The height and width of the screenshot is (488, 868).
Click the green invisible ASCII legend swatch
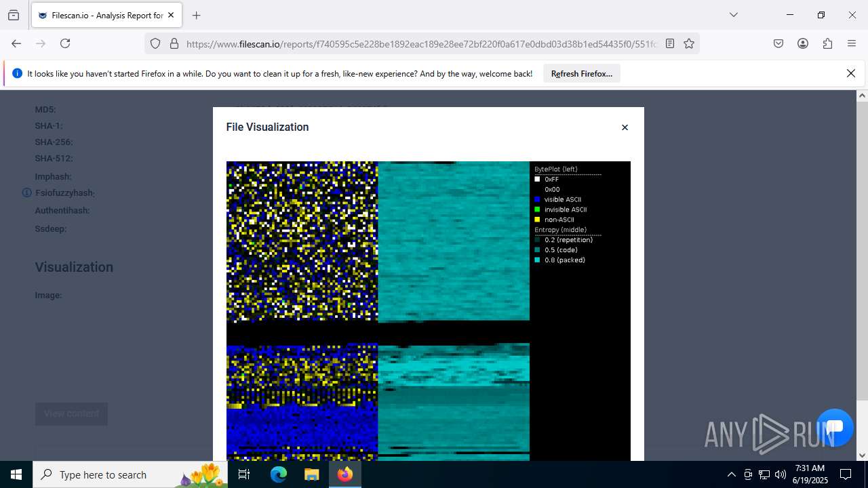pyautogui.click(x=537, y=209)
